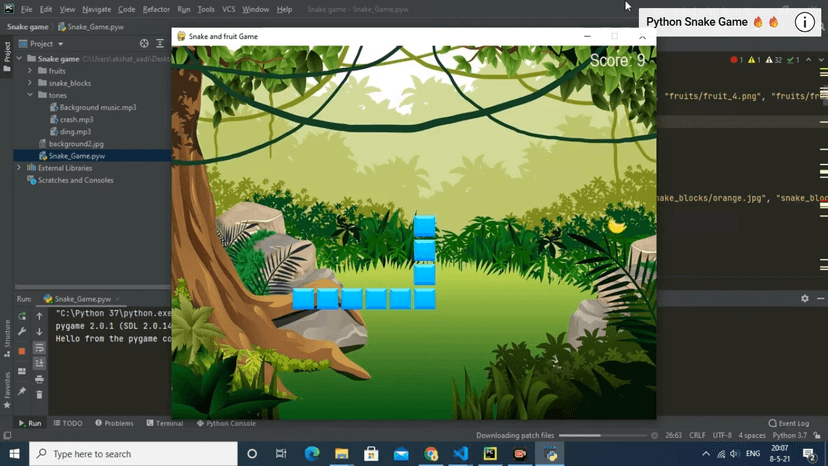Collapse the Snake game root folder

pos(20,59)
